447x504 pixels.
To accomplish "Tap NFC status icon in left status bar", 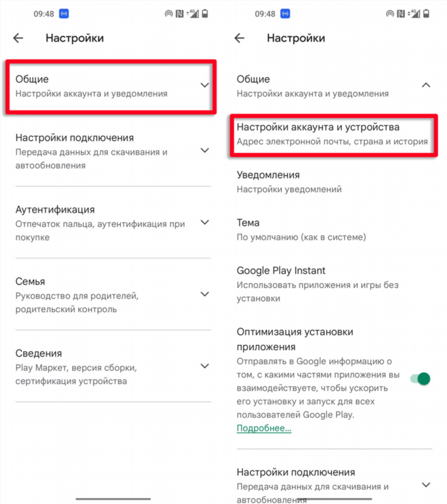I will tap(180, 14).
